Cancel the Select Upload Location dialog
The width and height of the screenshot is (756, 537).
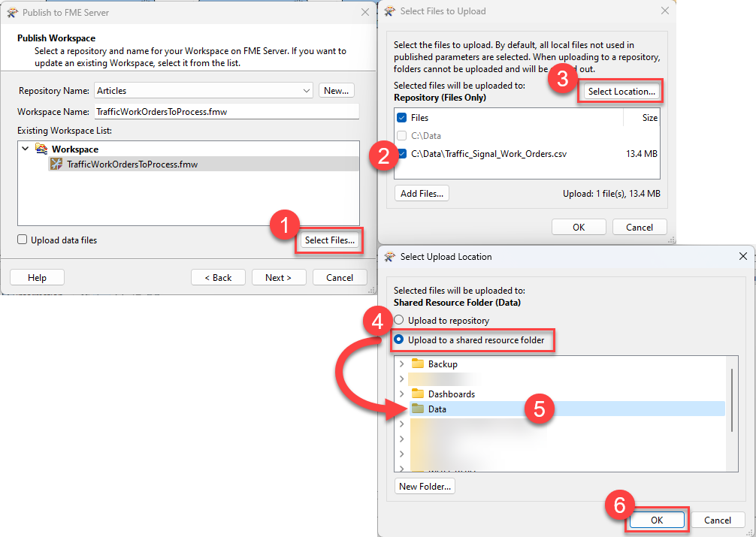click(718, 520)
